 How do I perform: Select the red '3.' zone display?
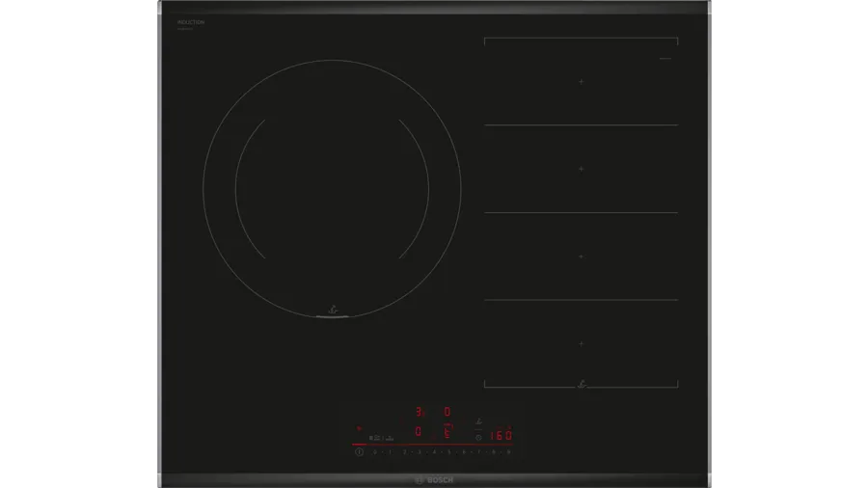[420, 412]
